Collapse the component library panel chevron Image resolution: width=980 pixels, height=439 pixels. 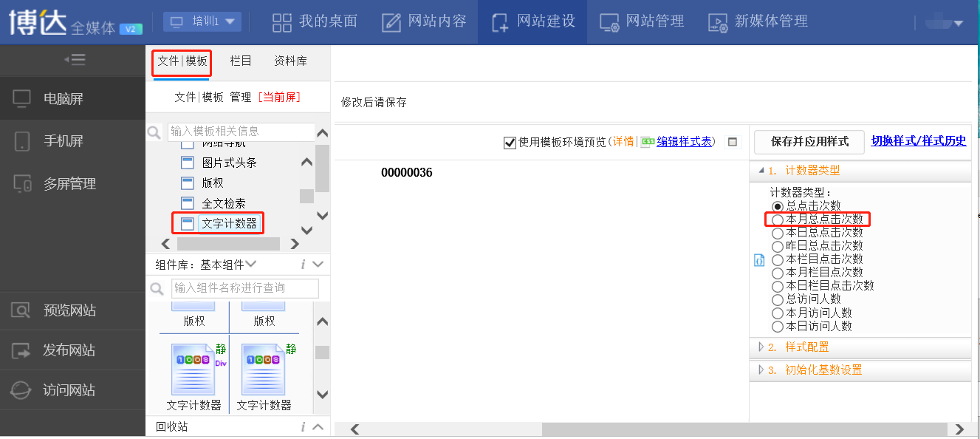pos(318,264)
